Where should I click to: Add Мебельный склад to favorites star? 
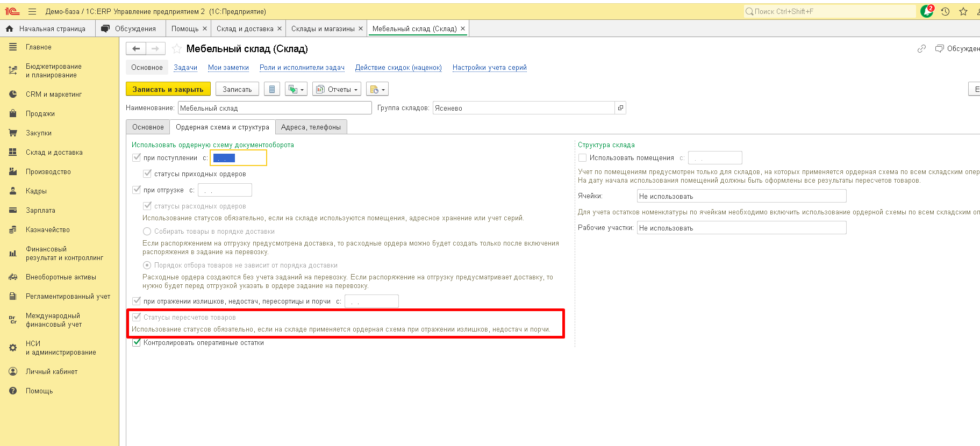pyautogui.click(x=176, y=49)
